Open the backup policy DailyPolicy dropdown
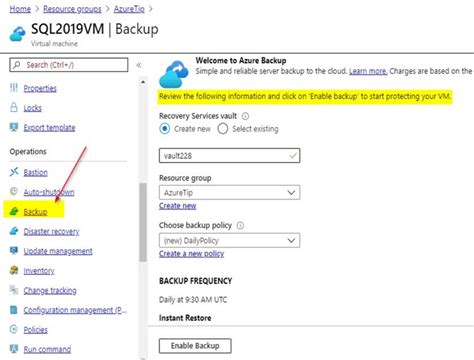 230,240
